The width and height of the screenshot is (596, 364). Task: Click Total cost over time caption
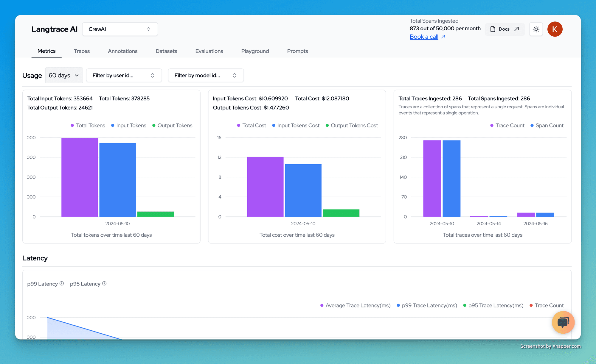[297, 235]
